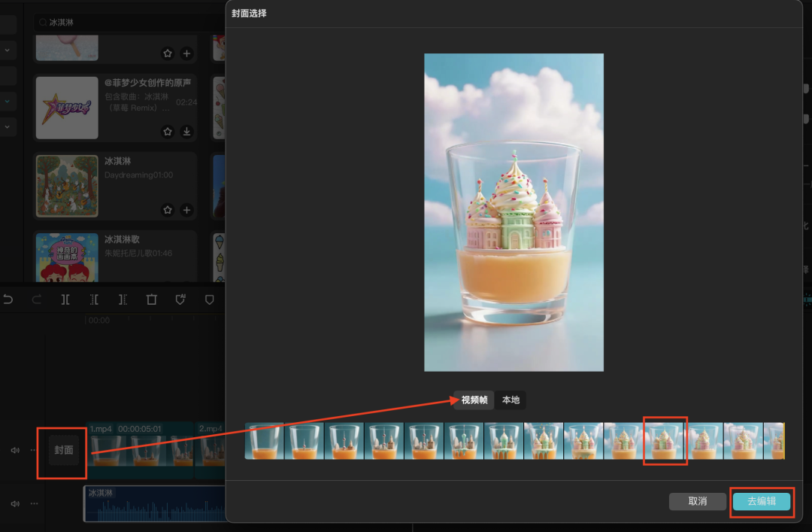The width and height of the screenshot is (812, 532).
Task: Click the delete trash icon in timeline toolbar
Action: [x=151, y=299]
